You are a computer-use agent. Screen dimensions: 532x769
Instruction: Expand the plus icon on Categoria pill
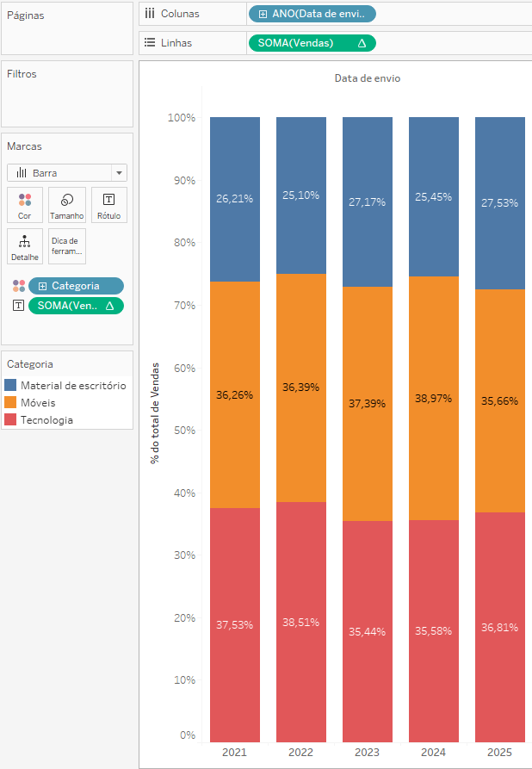pyautogui.click(x=42, y=286)
